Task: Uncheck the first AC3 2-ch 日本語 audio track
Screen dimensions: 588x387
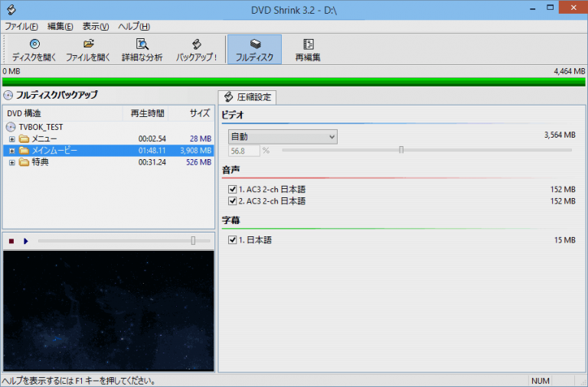Action: tap(233, 189)
